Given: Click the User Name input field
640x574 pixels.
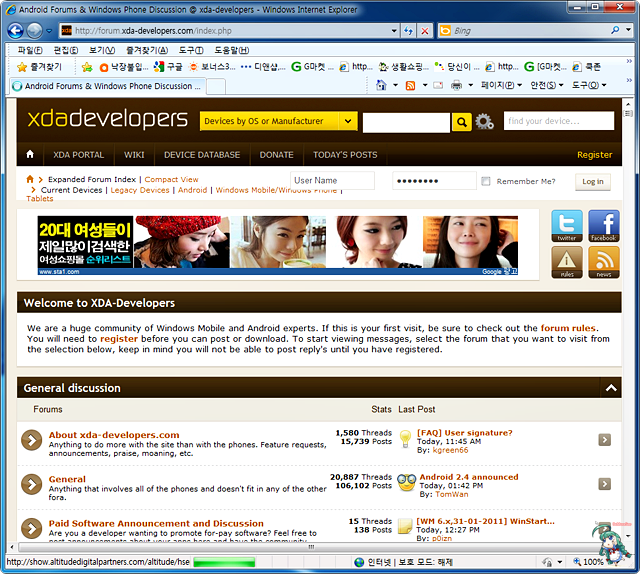Looking at the screenshot, I should pos(331,181).
